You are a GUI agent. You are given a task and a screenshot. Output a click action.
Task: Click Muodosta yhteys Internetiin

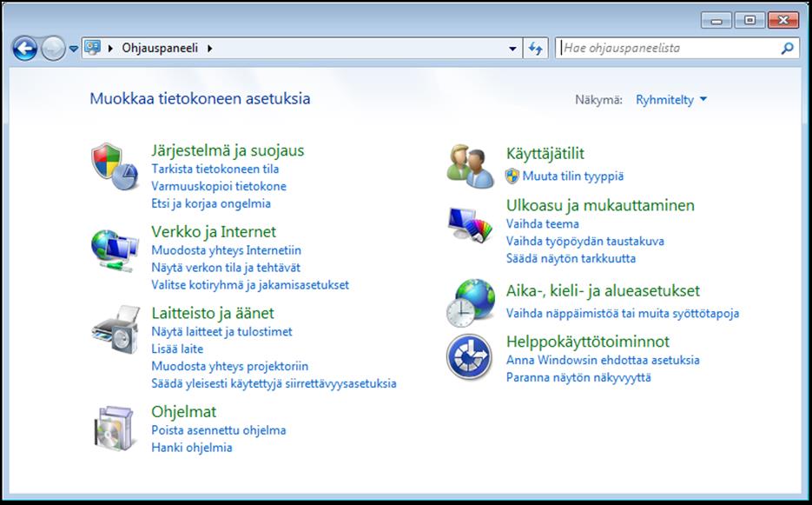point(226,250)
